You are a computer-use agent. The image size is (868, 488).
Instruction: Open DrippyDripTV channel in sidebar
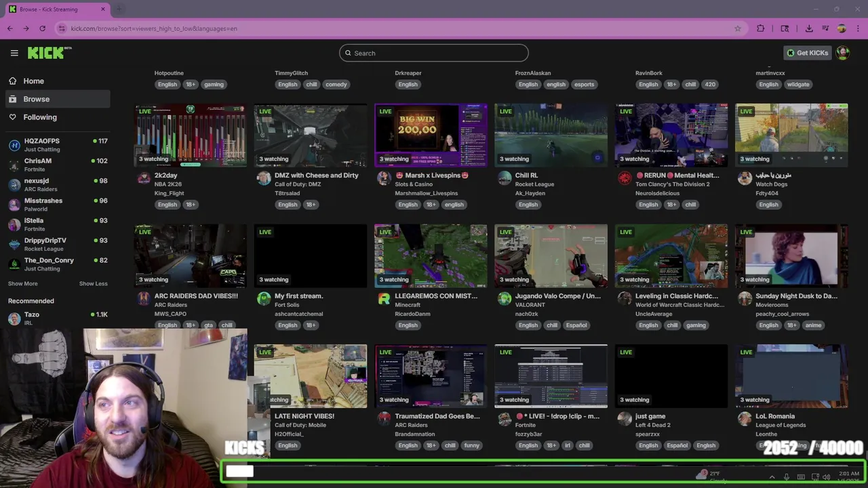(58, 244)
